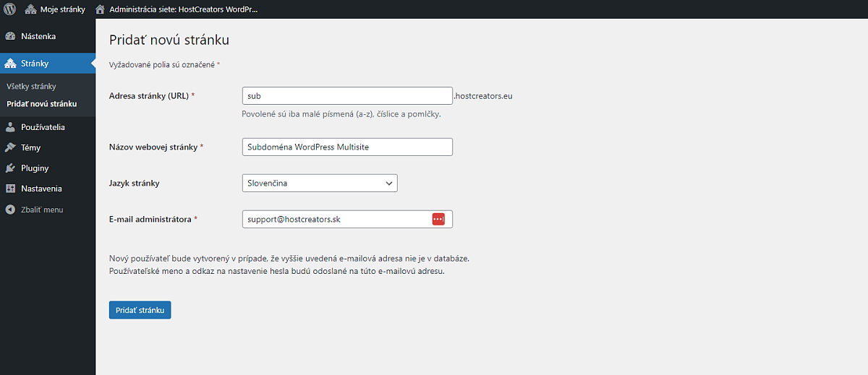The image size is (868, 375).
Task: Click the Jazyk stránky label
Action: pos(135,184)
